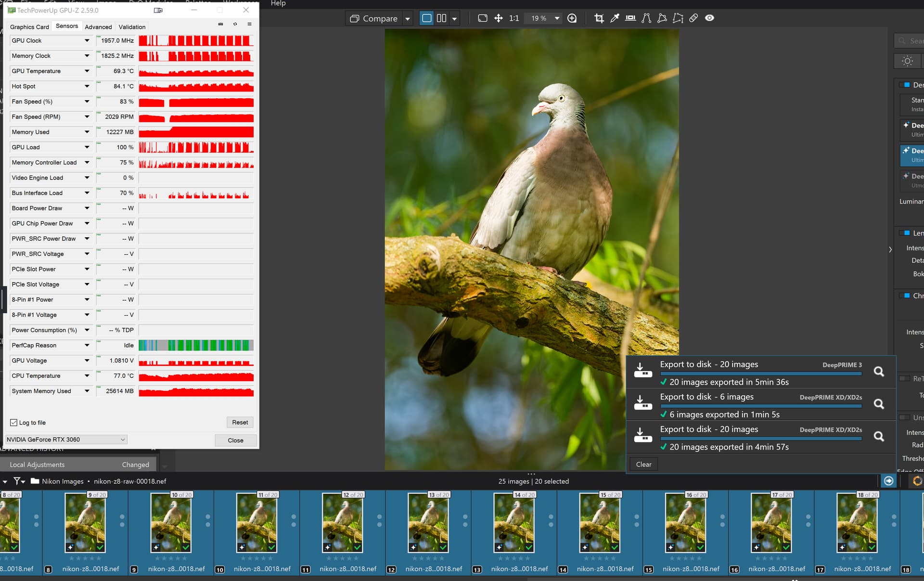
Task: Select the Crop tool
Action: tap(599, 18)
